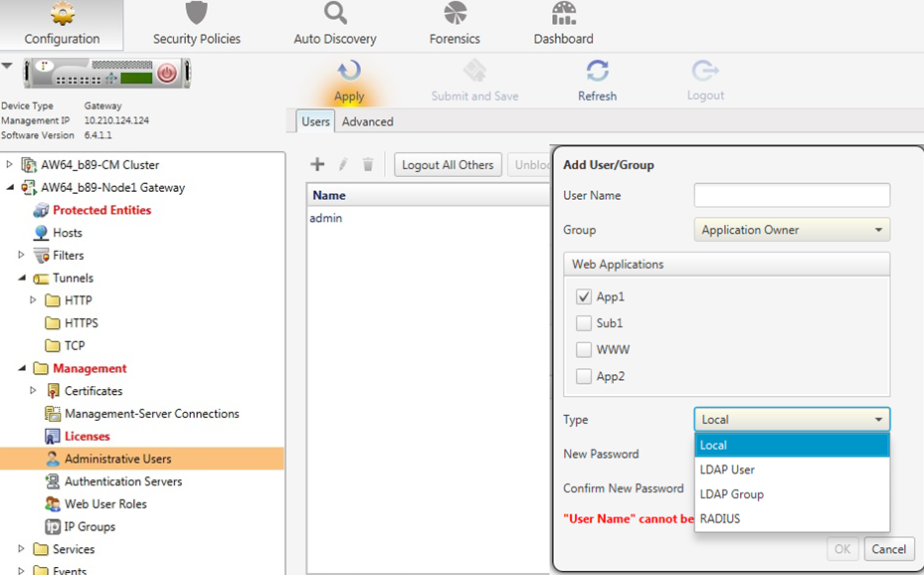
Task: Open the Forensics section
Action: 455,25
